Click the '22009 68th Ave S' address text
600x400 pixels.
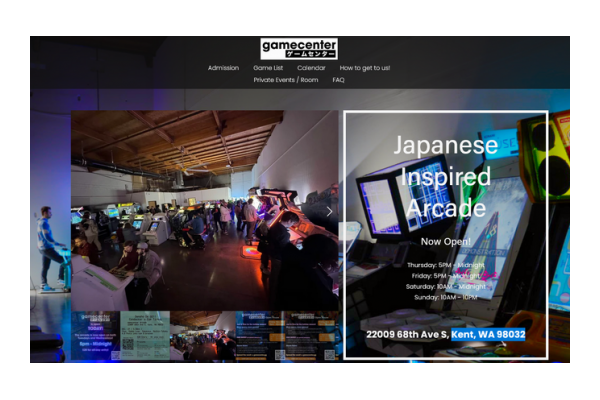(x=408, y=335)
